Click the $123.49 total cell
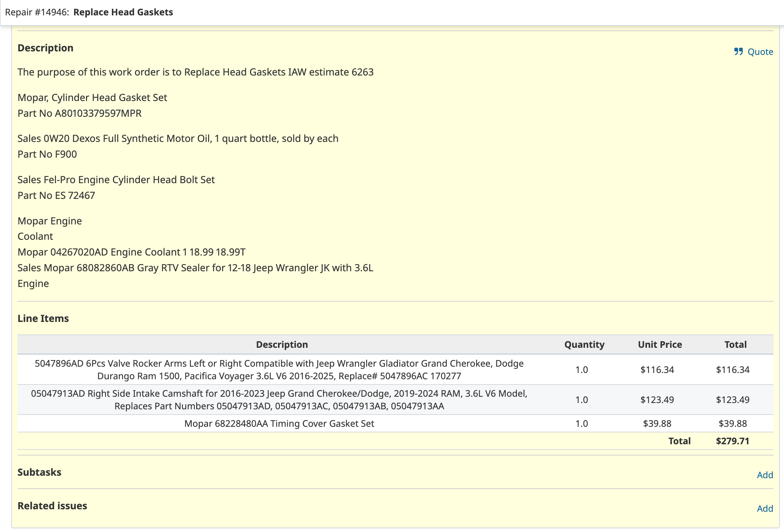 [732, 400]
